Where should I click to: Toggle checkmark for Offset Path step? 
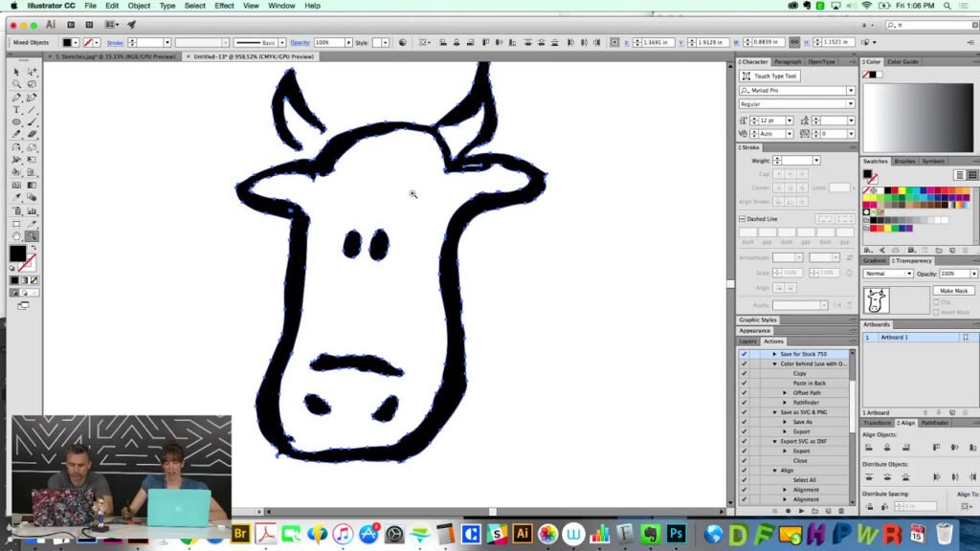point(744,393)
